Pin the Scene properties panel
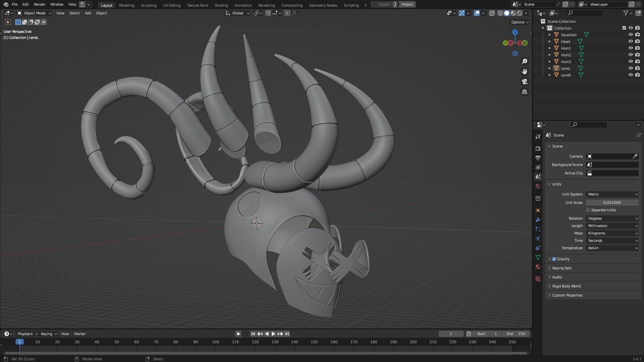 pyautogui.click(x=638, y=135)
